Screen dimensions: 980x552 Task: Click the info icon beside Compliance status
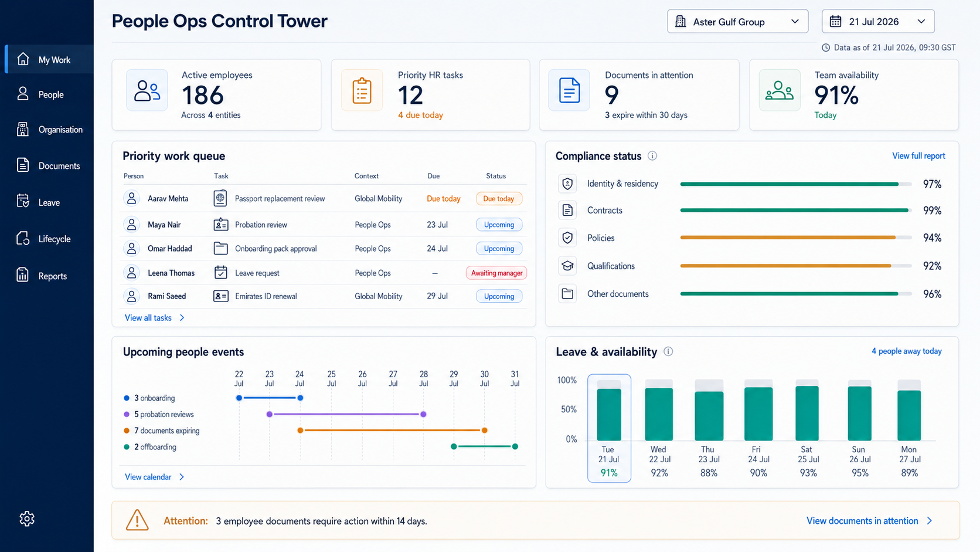652,156
